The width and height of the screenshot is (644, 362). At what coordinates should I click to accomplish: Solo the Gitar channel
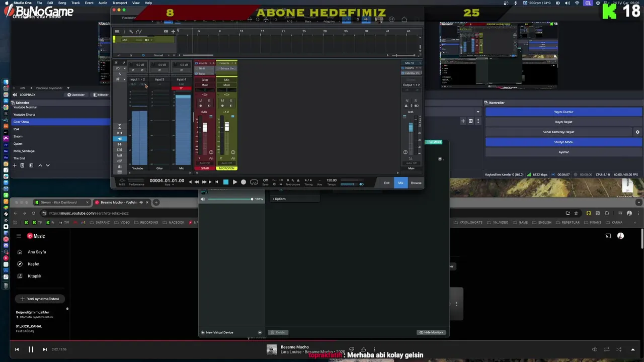[x=209, y=101]
